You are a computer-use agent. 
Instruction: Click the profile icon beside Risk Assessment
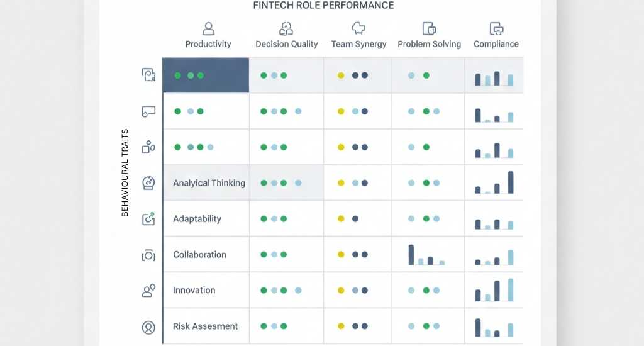148,326
